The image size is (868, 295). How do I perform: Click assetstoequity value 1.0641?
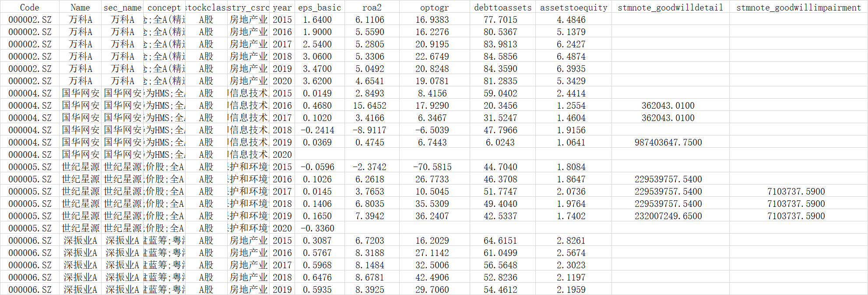(x=571, y=142)
